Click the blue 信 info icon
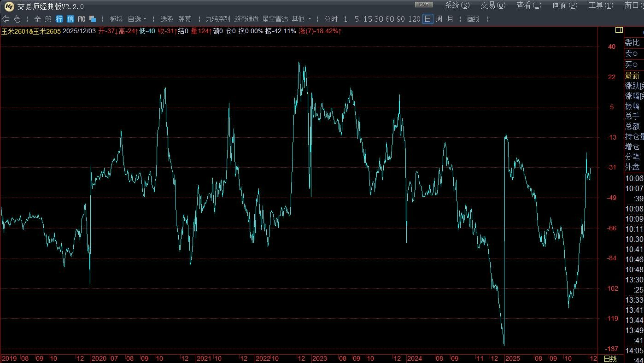 (x=70, y=19)
